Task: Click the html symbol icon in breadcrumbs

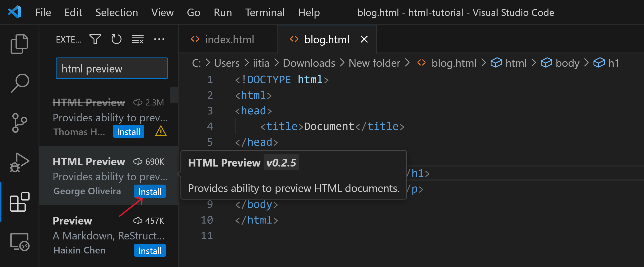Action: (x=496, y=63)
